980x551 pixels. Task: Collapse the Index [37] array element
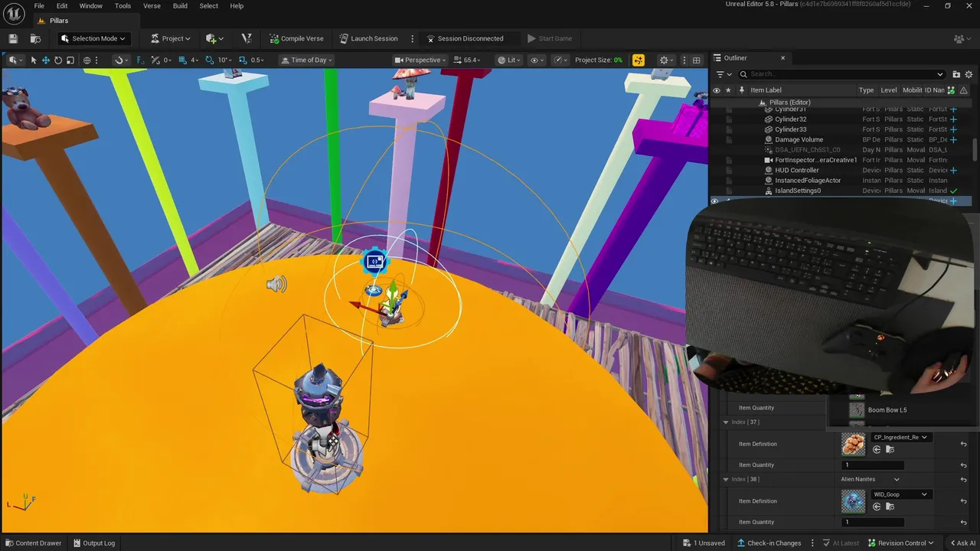[x=726, y=422]
